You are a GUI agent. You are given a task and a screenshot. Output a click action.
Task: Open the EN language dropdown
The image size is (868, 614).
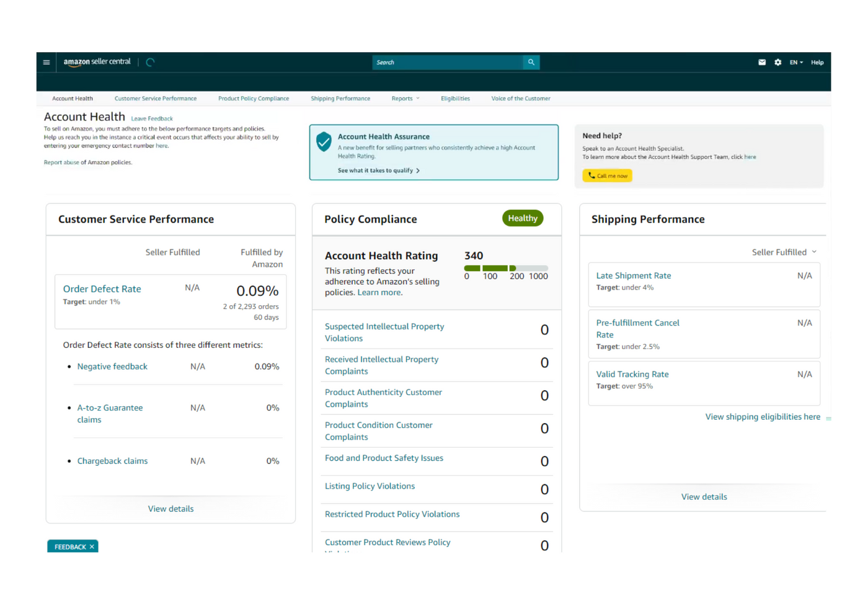click(x=796, y=63)
